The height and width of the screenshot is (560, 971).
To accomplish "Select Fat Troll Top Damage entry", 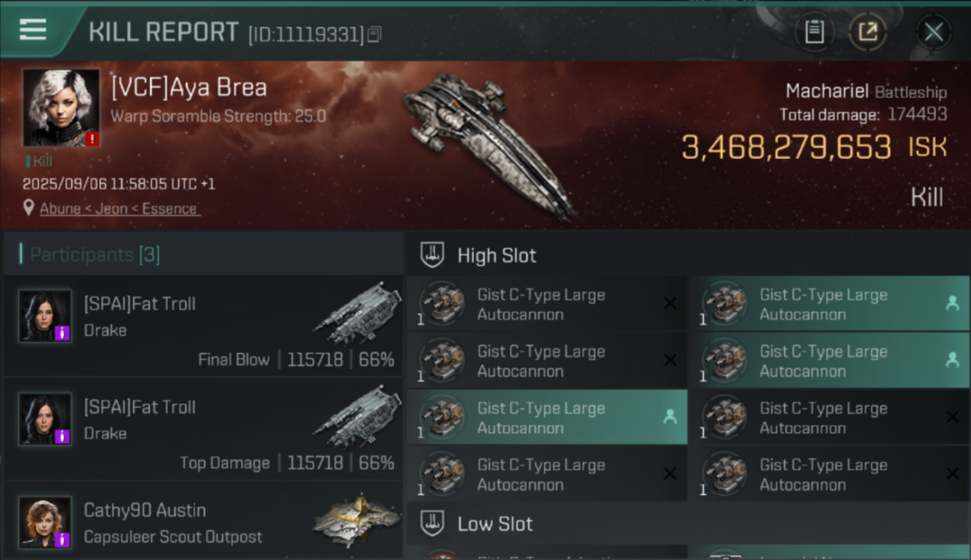I will (203, 429).
